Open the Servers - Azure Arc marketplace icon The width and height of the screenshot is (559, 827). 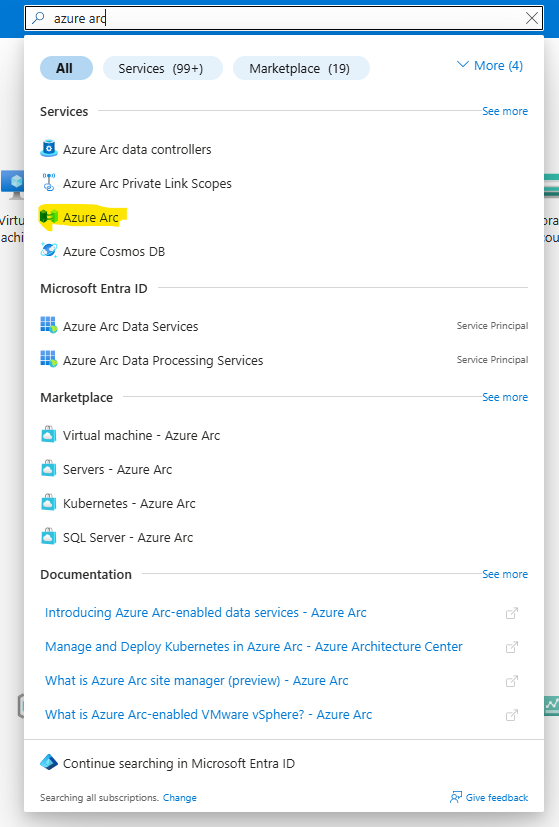[x=49, y=469]
